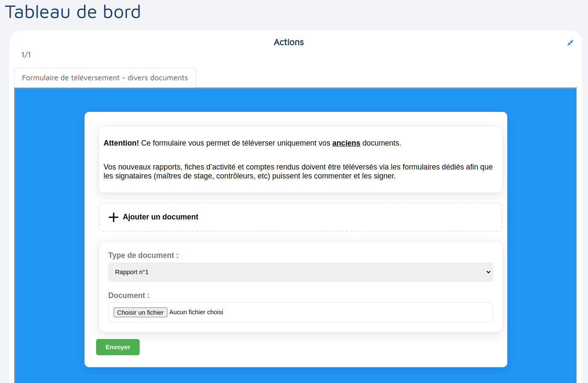Select the Rapport n°1 value text

pos(132,272)
